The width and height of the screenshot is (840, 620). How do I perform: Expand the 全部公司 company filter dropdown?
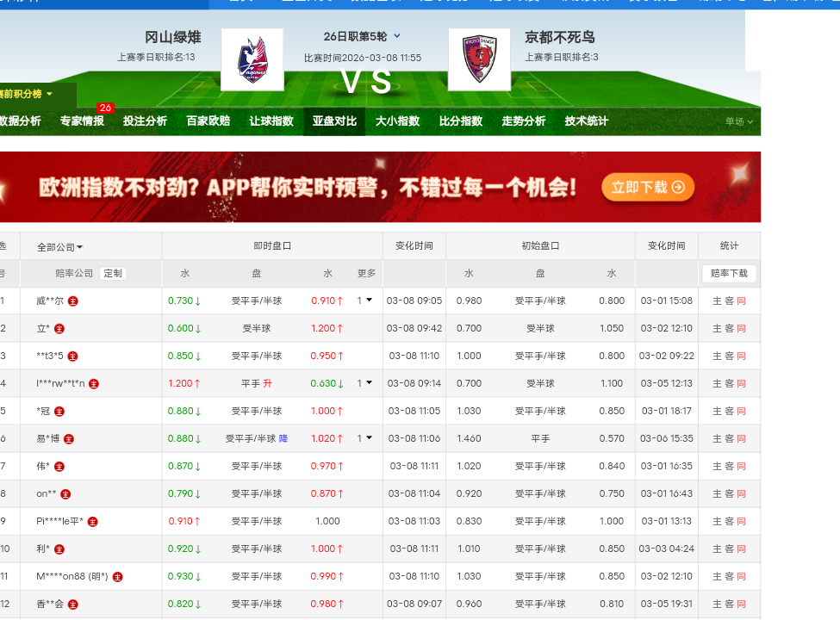(60, 247)
